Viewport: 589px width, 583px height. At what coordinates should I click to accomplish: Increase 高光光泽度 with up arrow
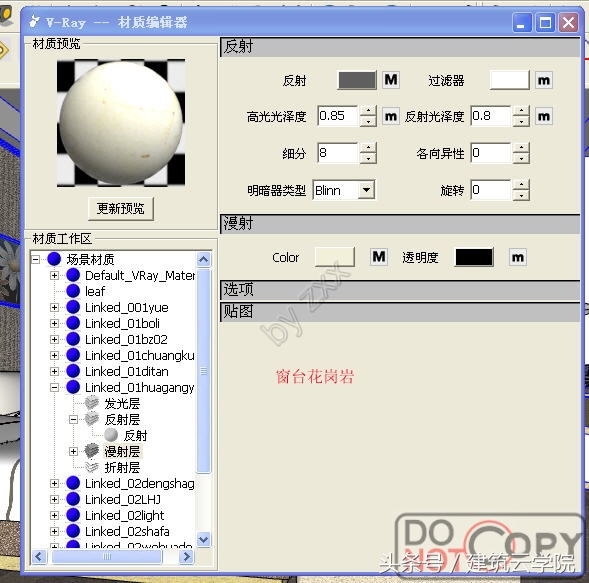pyautogui.click(x=369, y=111)
